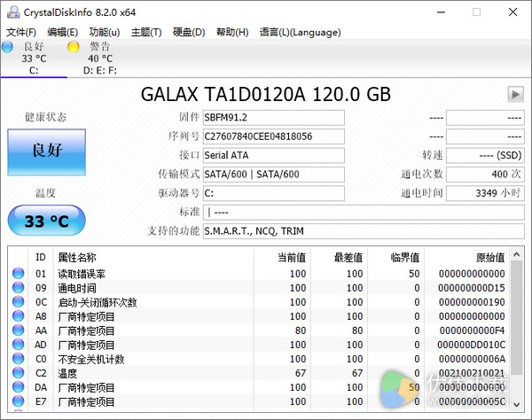
Task: Click the 良好 health status button
Action: (x=46, y=152)
